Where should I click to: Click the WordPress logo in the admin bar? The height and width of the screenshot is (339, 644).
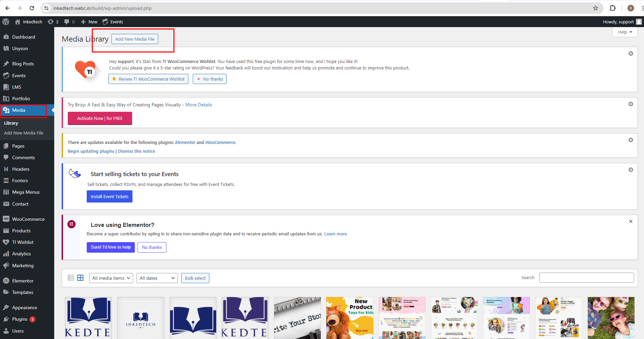[6, 22]
